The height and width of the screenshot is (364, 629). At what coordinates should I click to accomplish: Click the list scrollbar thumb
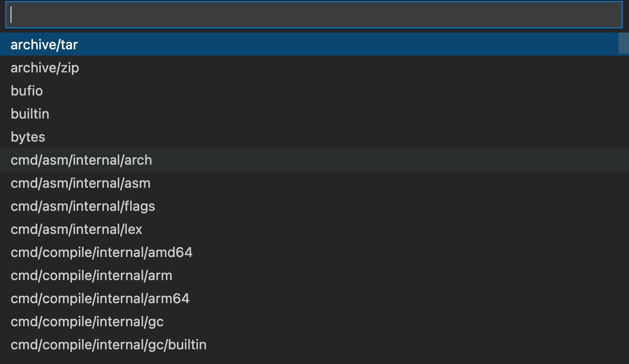pos(624,43)
